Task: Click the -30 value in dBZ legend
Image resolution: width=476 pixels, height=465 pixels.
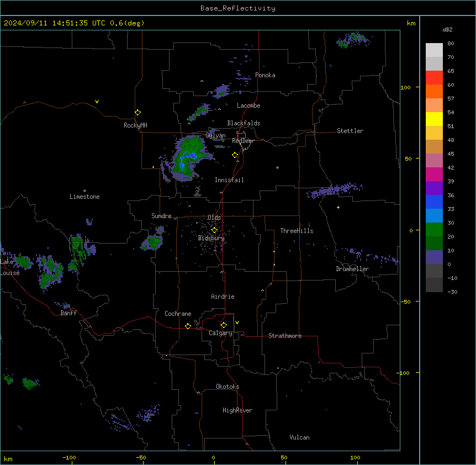Action: click(452, 292)
